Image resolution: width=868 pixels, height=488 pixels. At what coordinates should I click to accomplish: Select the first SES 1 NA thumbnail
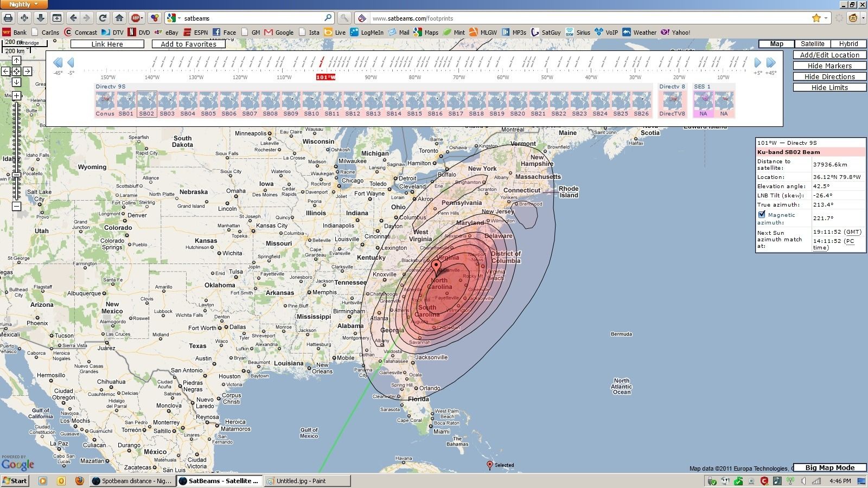[703, 104]
